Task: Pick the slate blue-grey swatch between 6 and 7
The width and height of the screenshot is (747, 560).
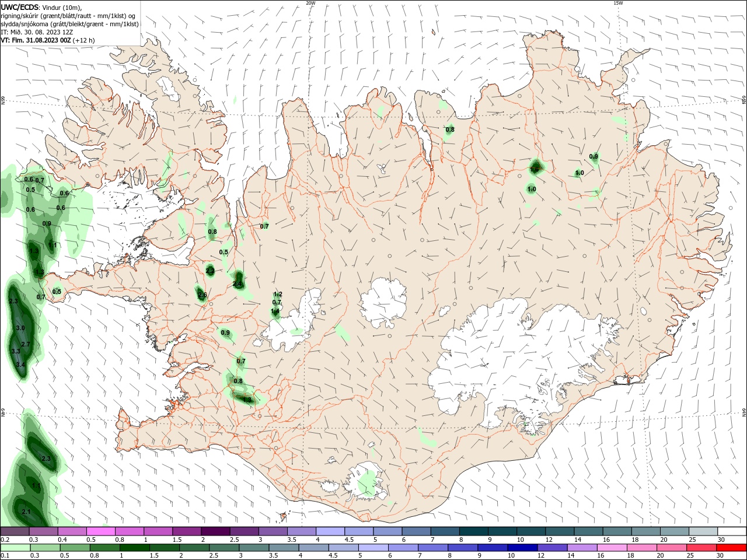Action: point(417,531)
